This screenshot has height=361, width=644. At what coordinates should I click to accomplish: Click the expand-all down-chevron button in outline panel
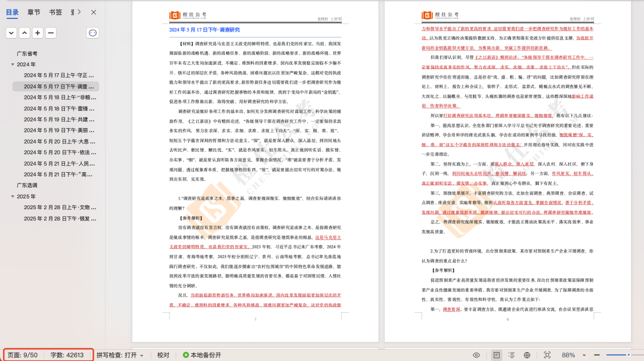tap(11, 33)
